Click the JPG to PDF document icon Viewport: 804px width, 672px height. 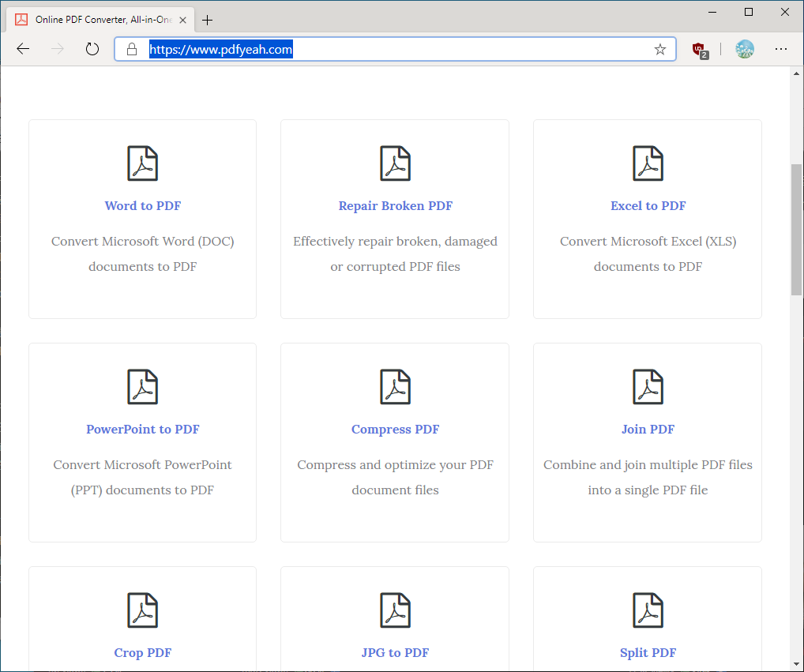click(x=396, y=610)
